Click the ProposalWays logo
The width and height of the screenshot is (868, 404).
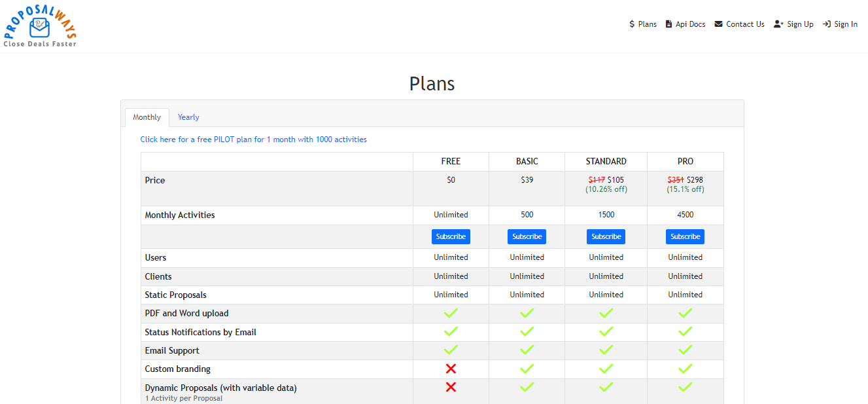40,26
